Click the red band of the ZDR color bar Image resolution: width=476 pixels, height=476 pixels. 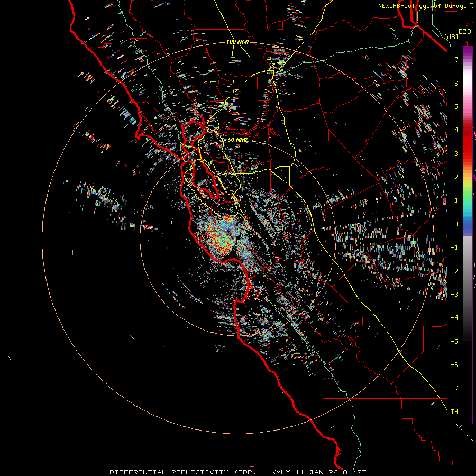(467, 143)
